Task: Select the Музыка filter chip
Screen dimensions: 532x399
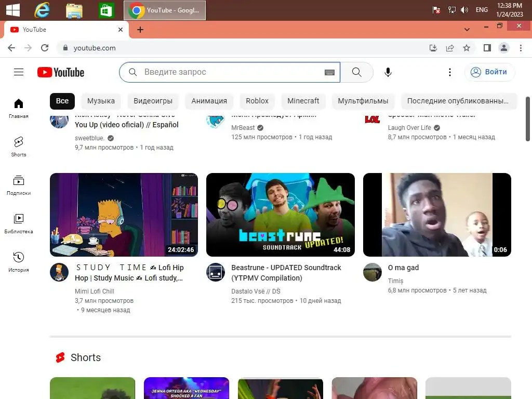Action: [101, 101]
